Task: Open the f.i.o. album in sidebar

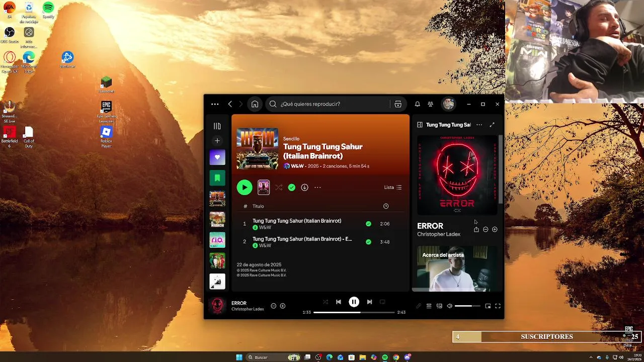Action: (x=217, y=240)
